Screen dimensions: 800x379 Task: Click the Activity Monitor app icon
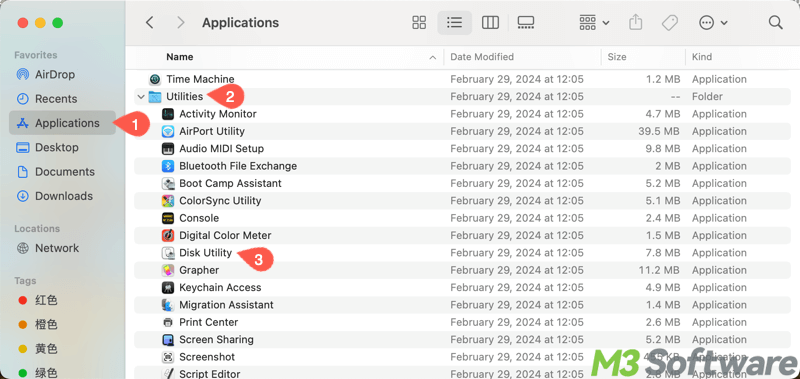(168, 114)
